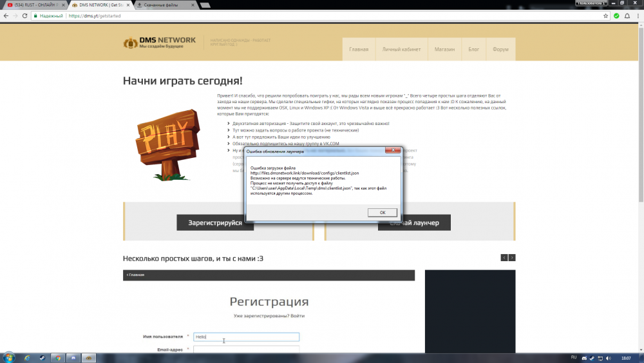Go to next slide with right arrow
Screen dimensions: 644x363
512,258
